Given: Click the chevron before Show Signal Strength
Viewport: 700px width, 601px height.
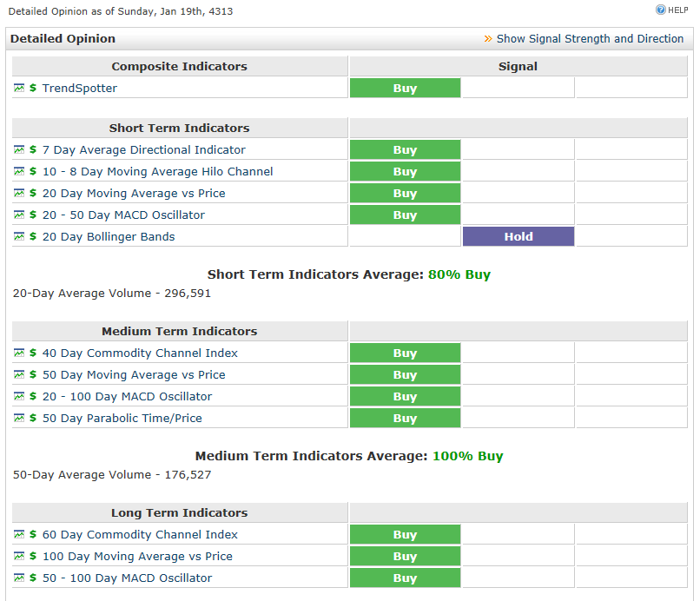Looking at the screenshot, I should click(x=488, y=38).
